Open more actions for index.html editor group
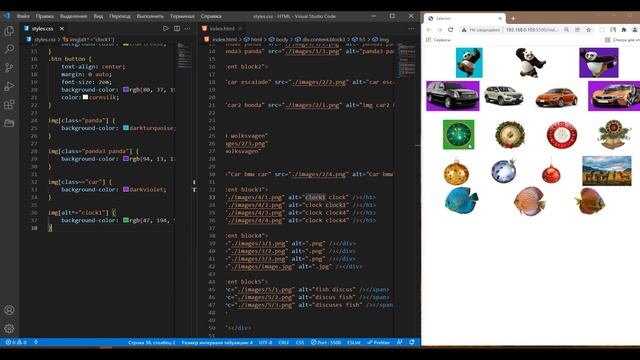The image size is (640, 360). 411,29
